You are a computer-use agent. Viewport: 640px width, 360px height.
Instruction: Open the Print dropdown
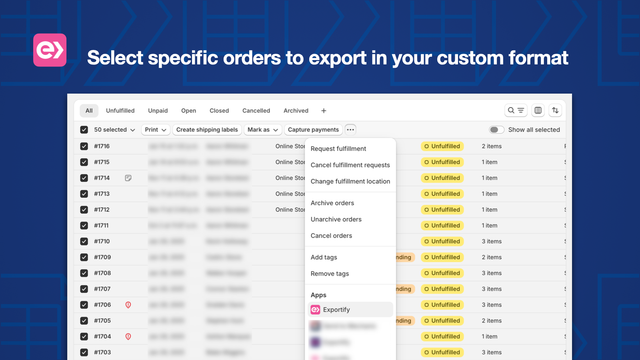point(155,130)
